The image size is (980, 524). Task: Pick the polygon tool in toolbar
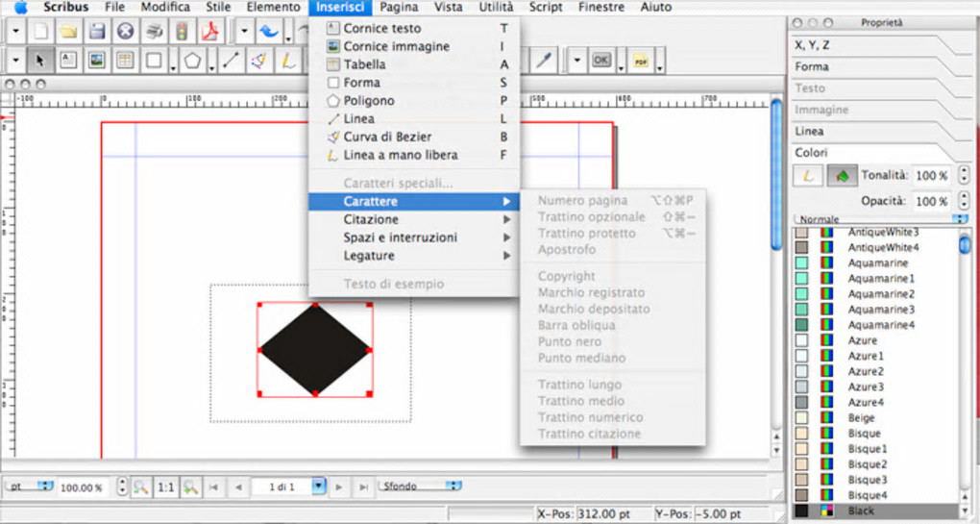click(192, 61)
